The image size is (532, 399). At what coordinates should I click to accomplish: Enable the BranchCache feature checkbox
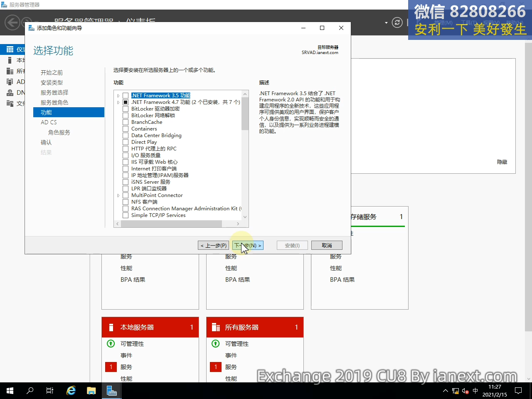click(126, 122)
